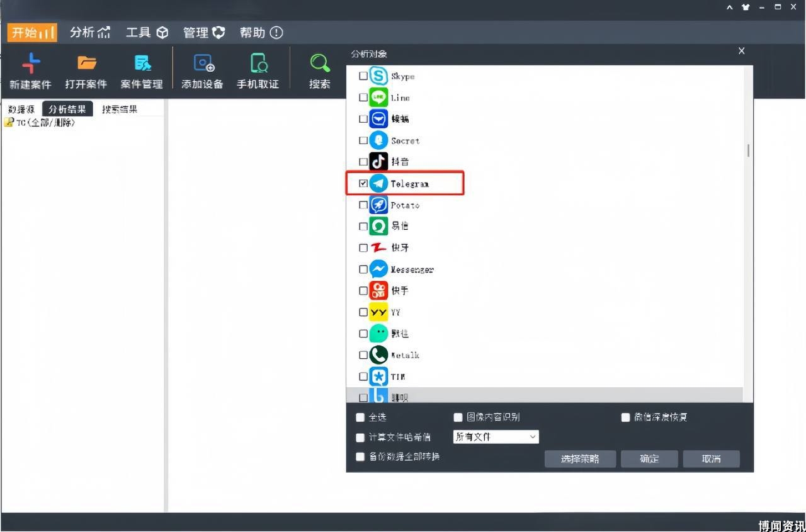Image resolution: width=806 pixels, height=532 pixels.
Task: Switch to the 搜索结果 tab
Action: coord(120,109)
